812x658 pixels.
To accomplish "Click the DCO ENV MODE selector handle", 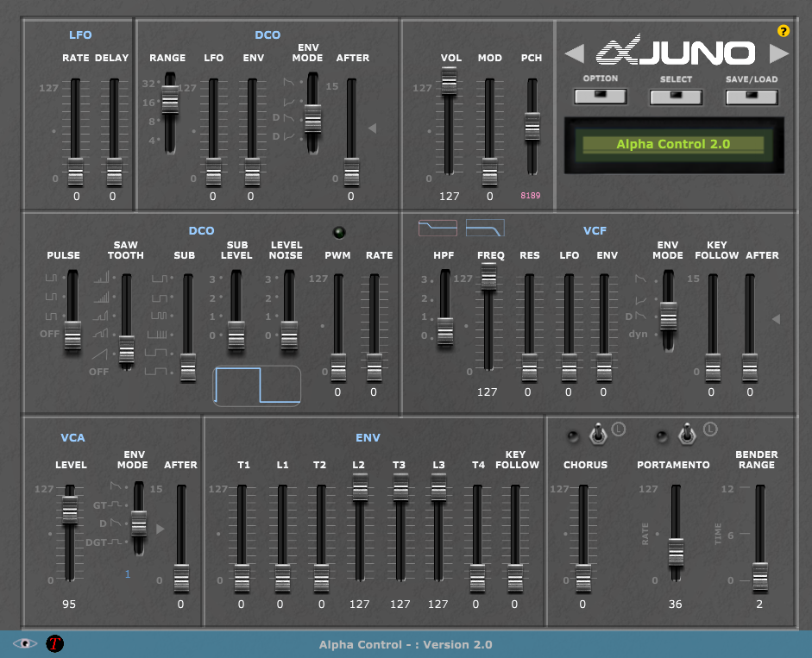I will (312, 118).
